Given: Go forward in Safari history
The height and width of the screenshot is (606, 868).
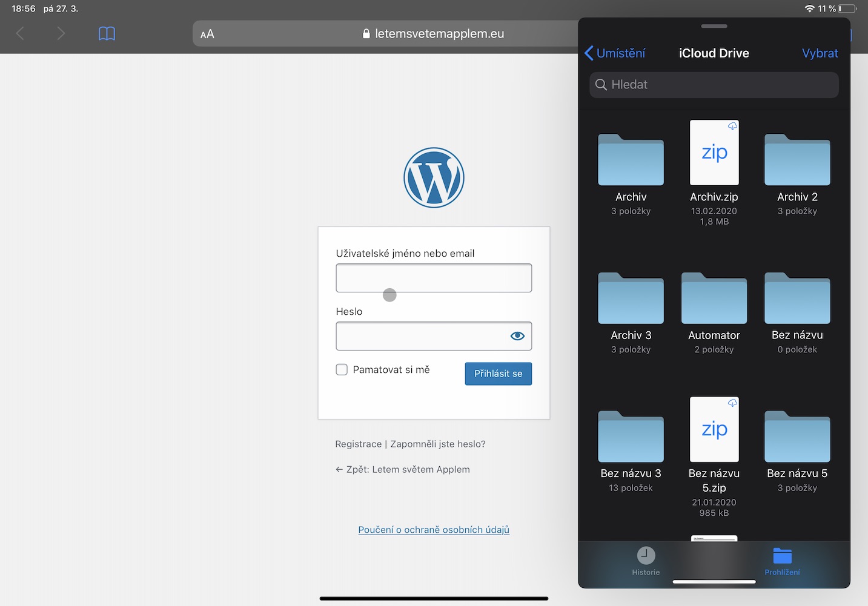Looking at the screenshot, I should tap(61, 33).
